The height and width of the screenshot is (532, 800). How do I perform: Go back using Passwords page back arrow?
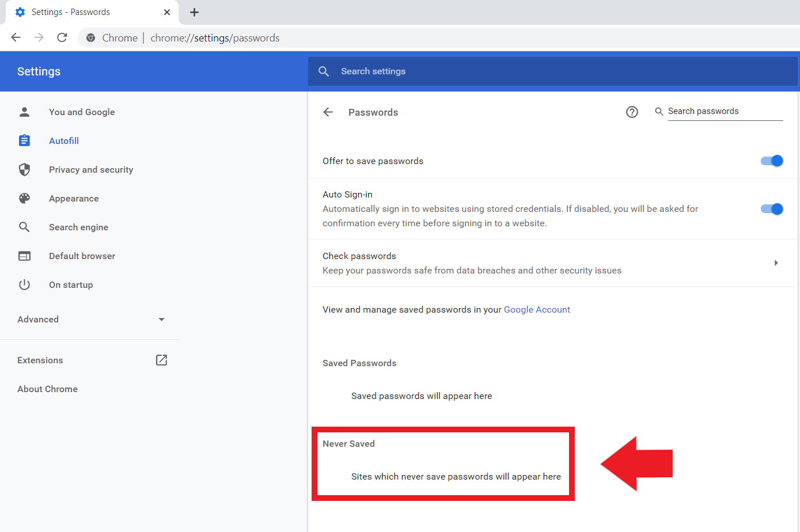[328, 112]
